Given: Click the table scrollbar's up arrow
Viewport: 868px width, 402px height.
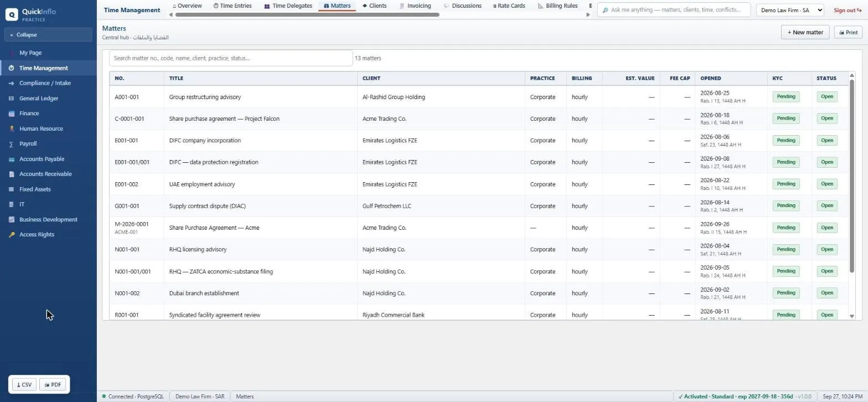Looking at the screenshot, I should click(x=852, y=75).
